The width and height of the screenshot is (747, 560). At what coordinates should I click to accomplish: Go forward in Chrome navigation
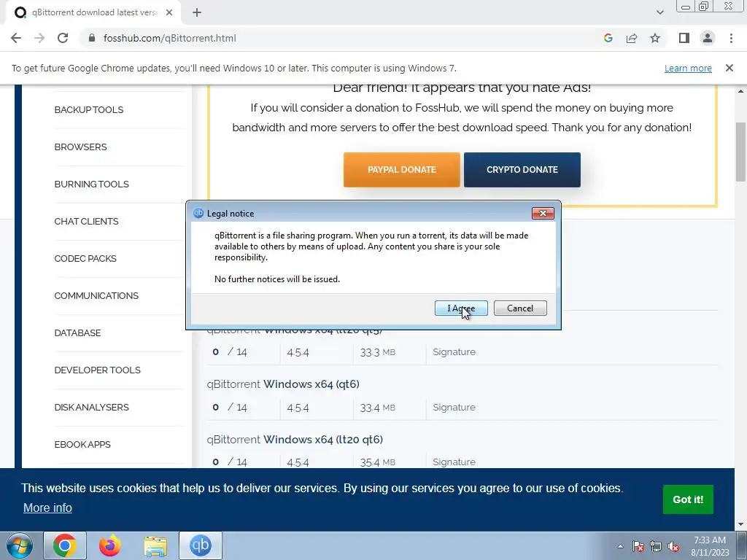39,38
